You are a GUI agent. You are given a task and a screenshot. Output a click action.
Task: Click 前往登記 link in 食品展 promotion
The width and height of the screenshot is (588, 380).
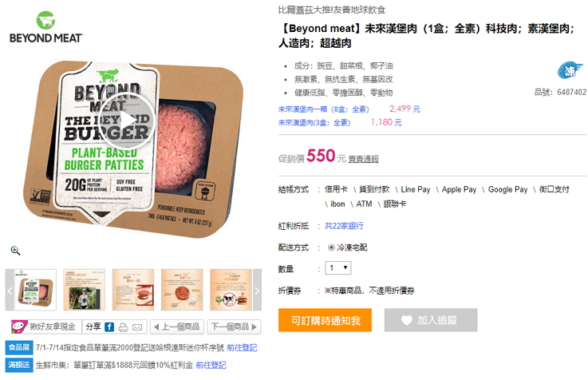pyautogui.click(x=242, y=348)
